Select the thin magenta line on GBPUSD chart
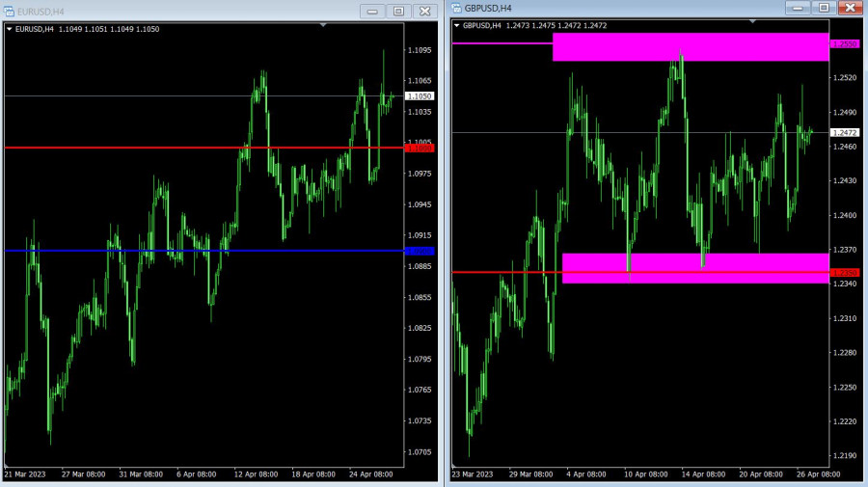 click(502, 43)
